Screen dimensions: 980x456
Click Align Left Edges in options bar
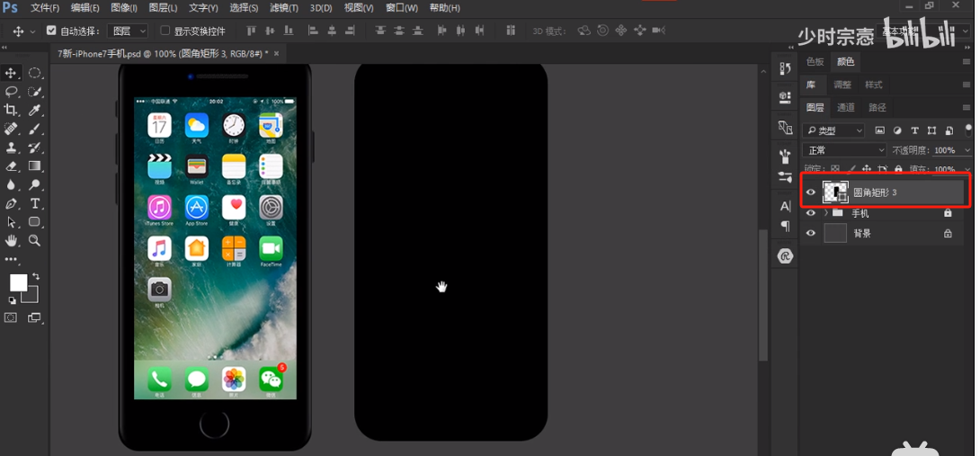point(313,31)
